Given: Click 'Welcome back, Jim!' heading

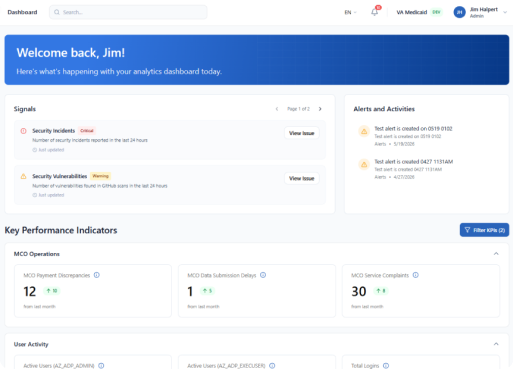Looking at the screenshot, I should 71,53.
